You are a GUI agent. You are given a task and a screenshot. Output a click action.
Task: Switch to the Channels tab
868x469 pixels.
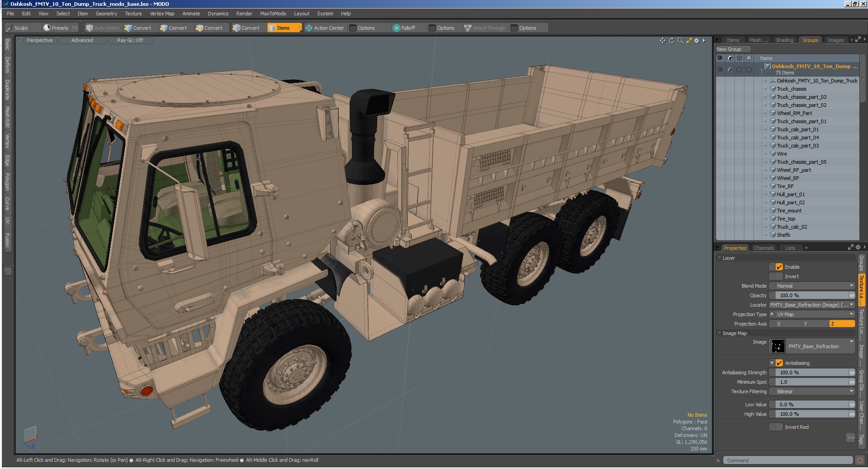coord(763,248)
